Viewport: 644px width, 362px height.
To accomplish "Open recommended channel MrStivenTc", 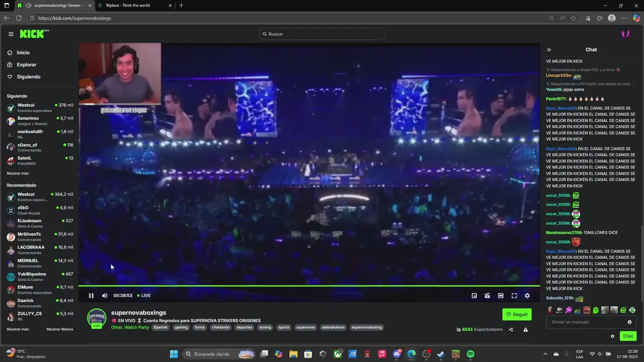I will 40,237.
